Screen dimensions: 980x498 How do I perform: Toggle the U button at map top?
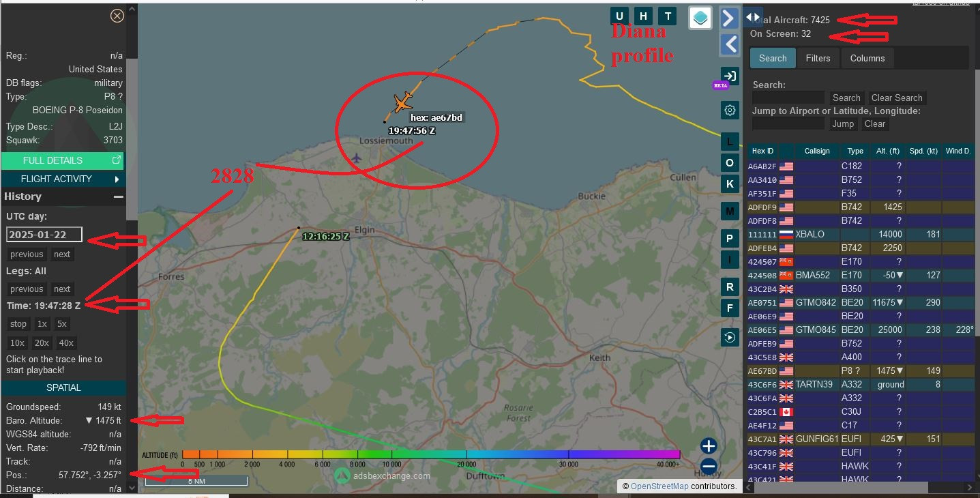pyautogui.click(x=619, y=17)
